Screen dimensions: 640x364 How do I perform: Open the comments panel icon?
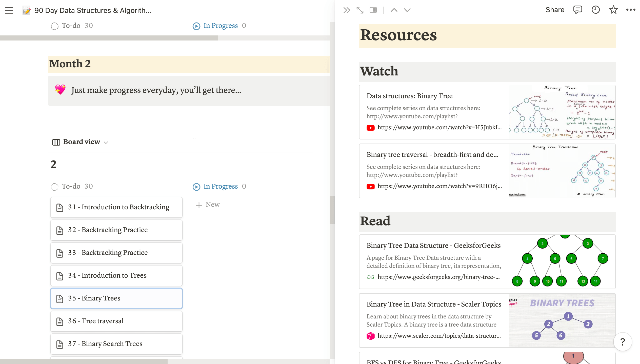tap(577, 10)
